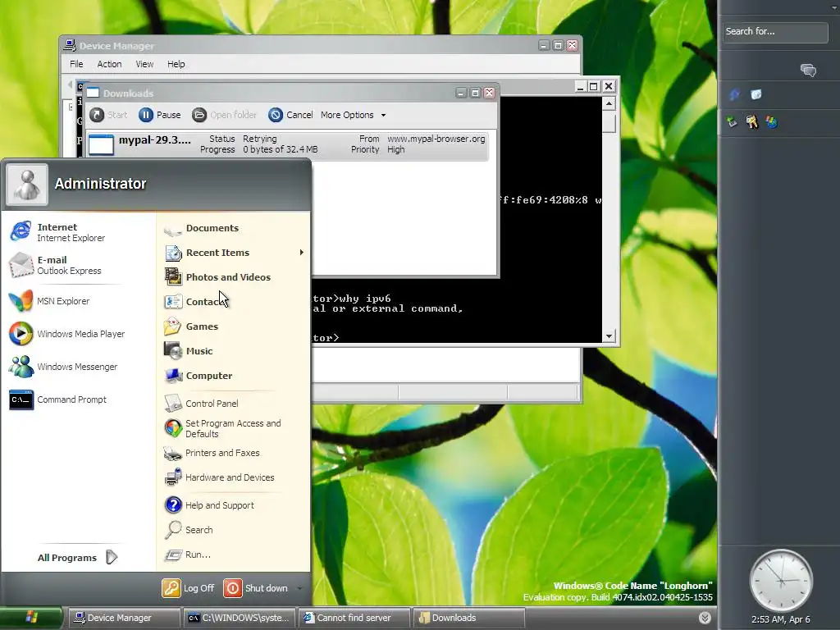Open Search from Start menu
The image size is (840, 630).
pyautogui.click(x=189, y=530)
